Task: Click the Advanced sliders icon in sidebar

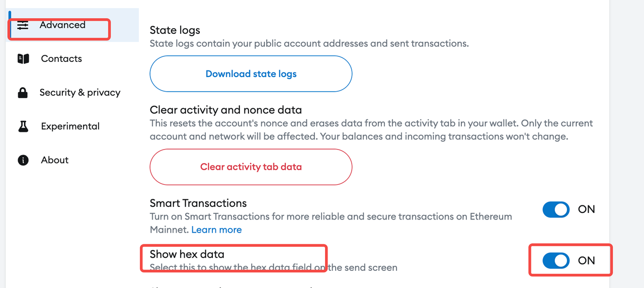Action: point(23,25)
